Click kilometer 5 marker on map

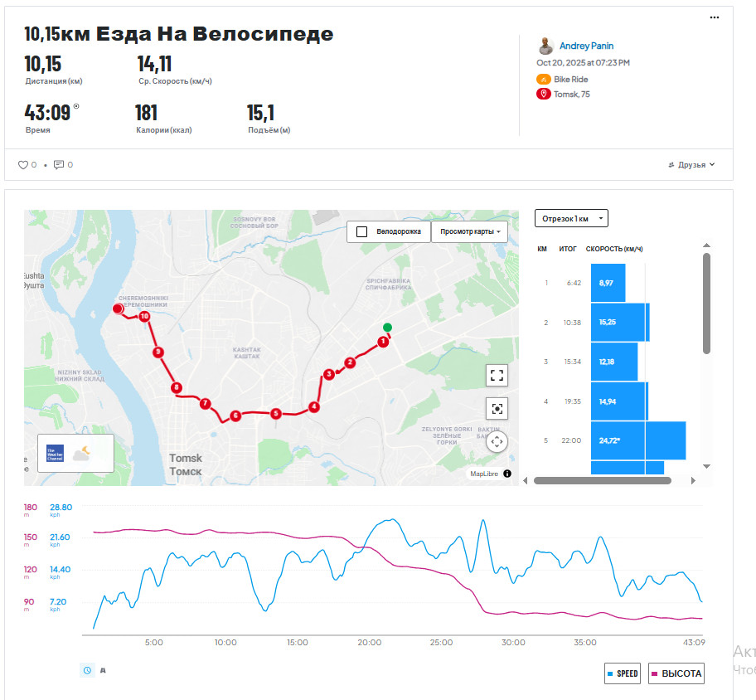(276, 413)
